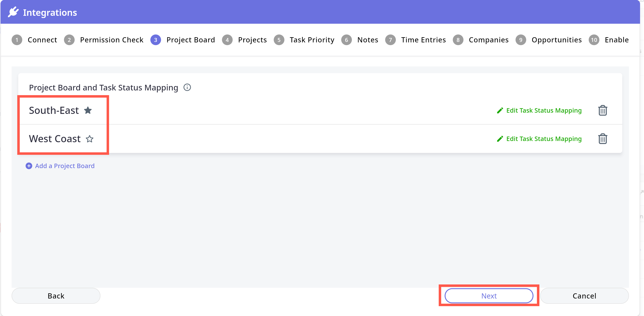
Task: Click the Add a Project Board link
Action: (65, 166)
